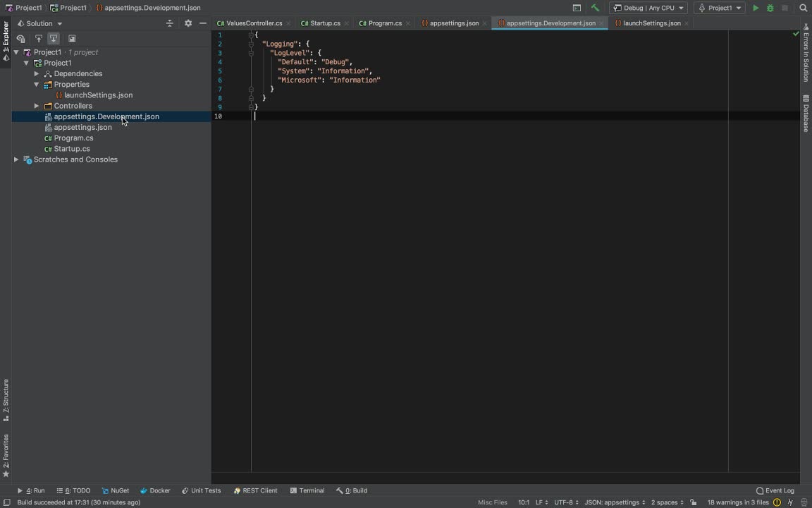The image size is (812, 508).
Task: Open the NuGet tool window
Action: 116,490
